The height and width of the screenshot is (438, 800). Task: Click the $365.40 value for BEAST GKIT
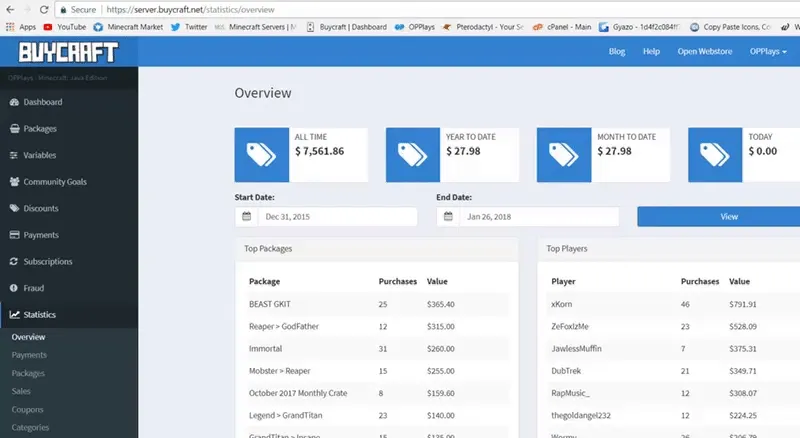coord(441,304)
